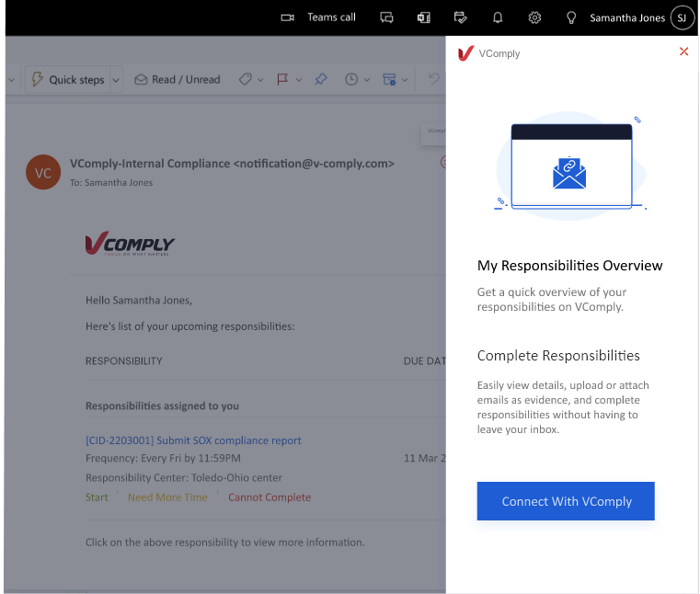Expand the Quick steps dropdown arrow
The image size is (700, 594).
coord(116,80)
